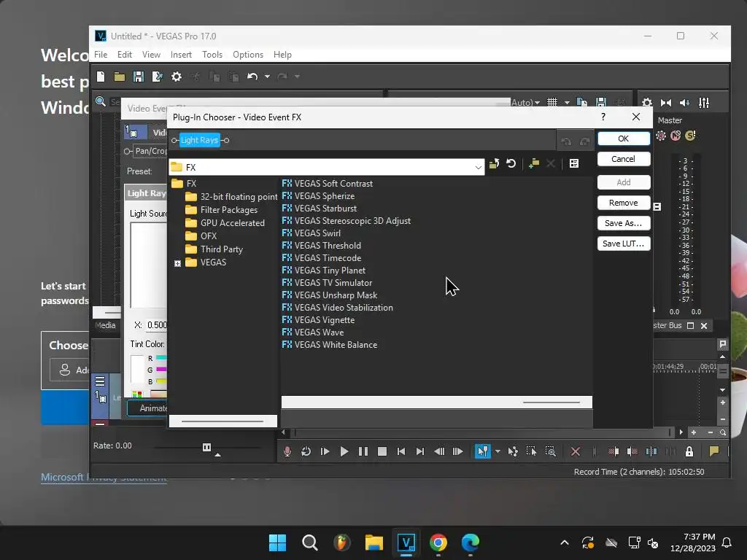Open File Explorer from the taskbar
This screenshot has height=560, width=747.
374,542
